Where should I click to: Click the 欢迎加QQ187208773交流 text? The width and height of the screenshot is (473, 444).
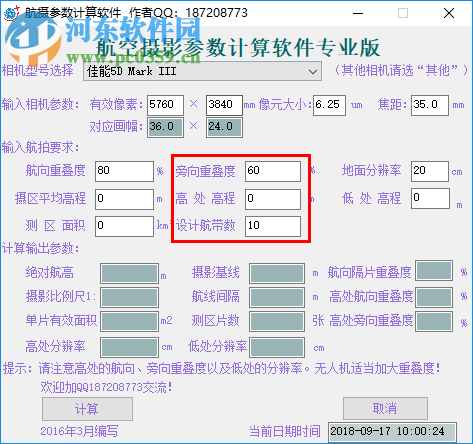[x=106, y=387]
